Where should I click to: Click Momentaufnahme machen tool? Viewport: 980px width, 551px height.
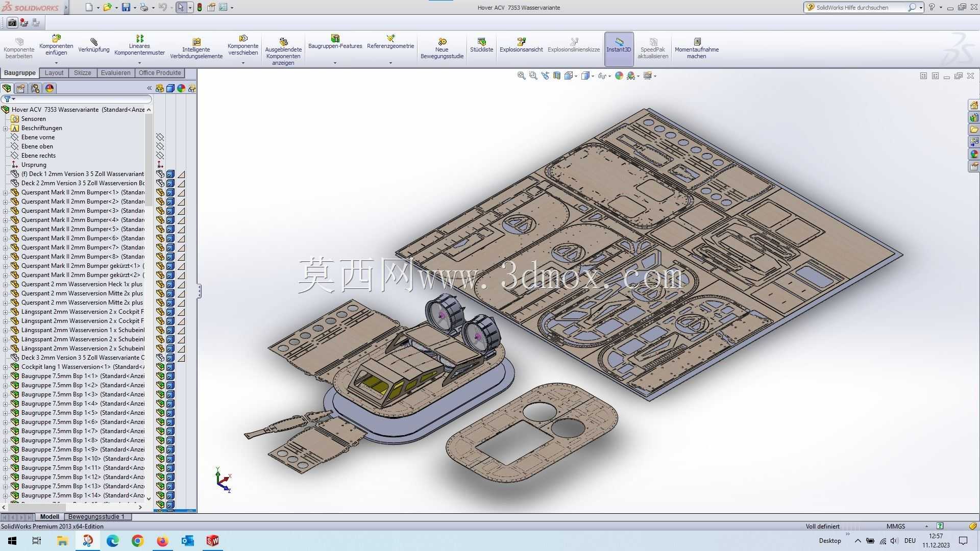[x=696, y=48]
